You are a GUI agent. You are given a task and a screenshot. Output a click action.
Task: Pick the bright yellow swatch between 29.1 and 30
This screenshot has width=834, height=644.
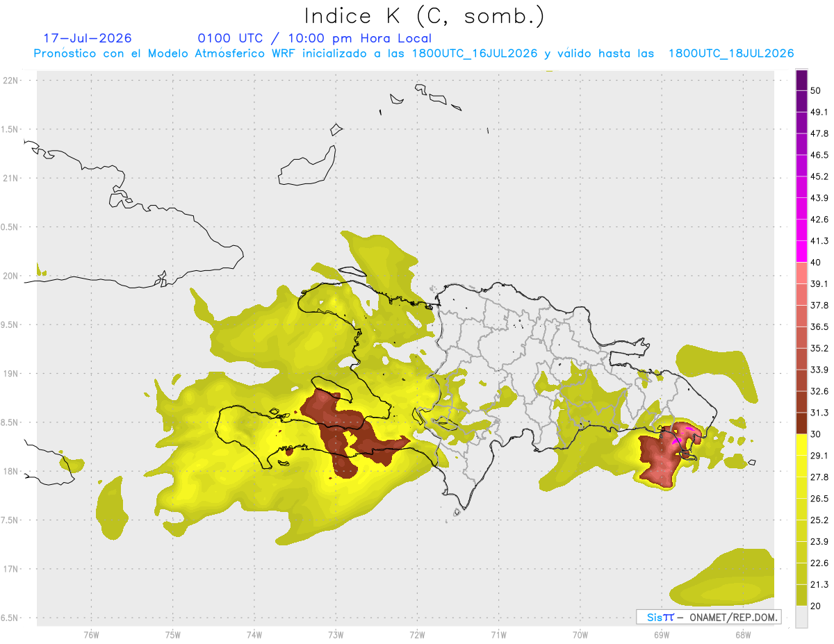tap(802, 445)
